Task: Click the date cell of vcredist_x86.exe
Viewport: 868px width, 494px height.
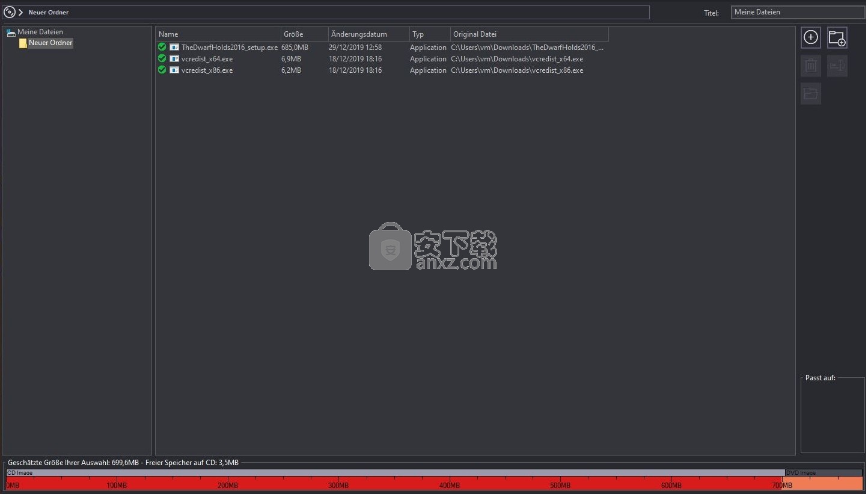Action: coord(355,70)
